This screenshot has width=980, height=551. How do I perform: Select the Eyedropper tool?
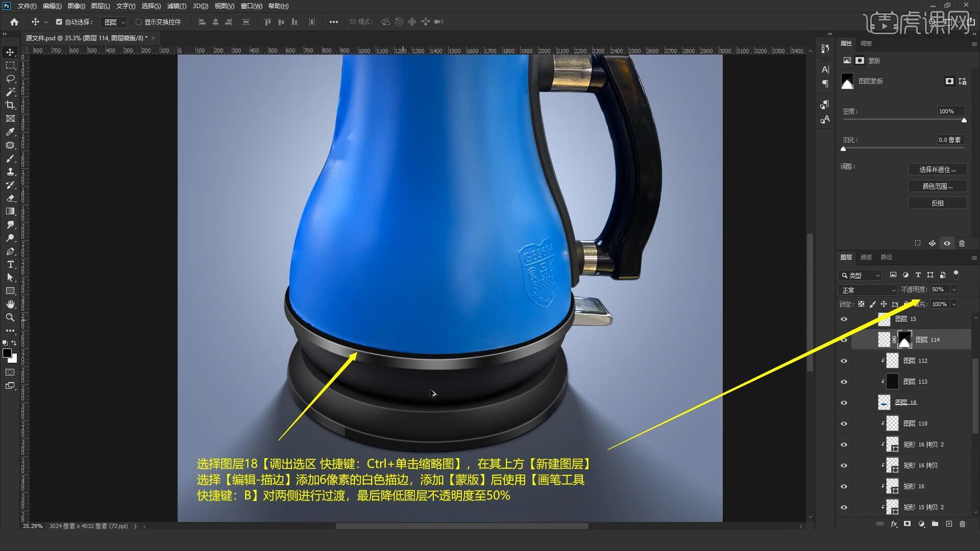(10, 132)
